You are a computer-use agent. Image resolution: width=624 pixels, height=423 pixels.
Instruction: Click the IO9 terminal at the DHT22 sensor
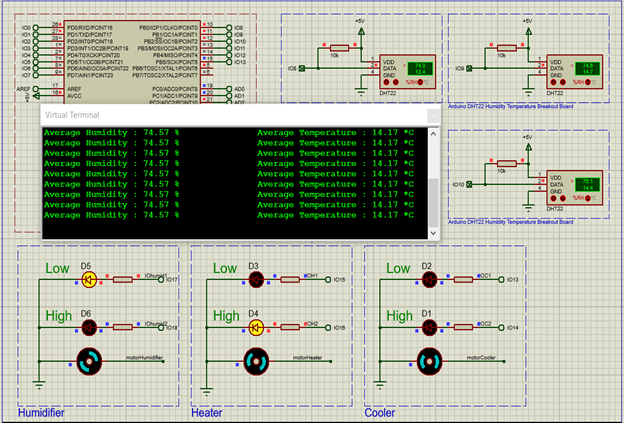[x=470, y=68]
